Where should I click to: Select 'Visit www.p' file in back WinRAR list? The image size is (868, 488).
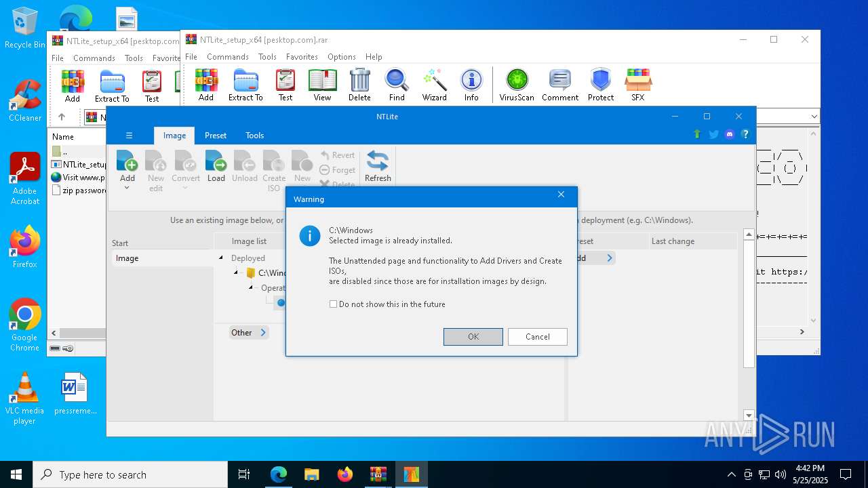[78, 178]
